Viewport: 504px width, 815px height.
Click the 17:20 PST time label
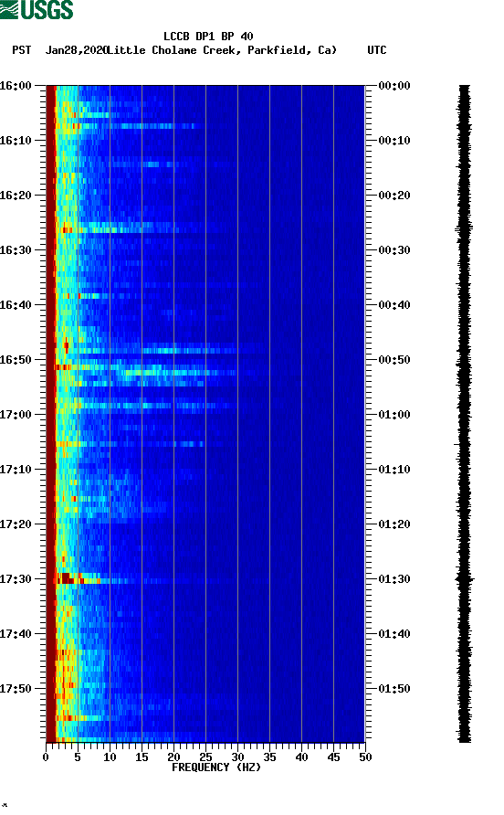click(x=16, y=524)
